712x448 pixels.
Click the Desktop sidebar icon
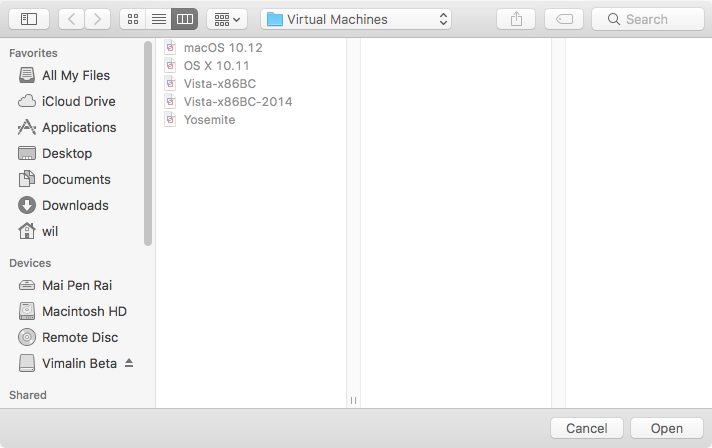27,153
